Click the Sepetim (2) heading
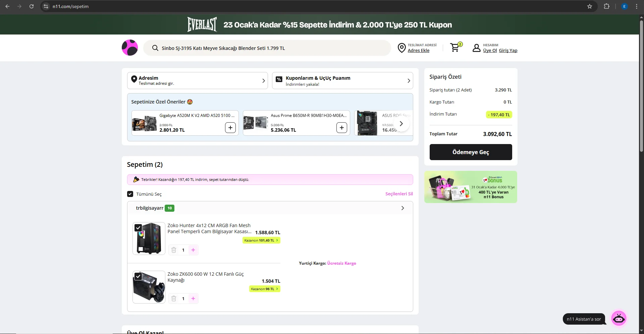Screen dimensions: 644x334 point(145,164)
